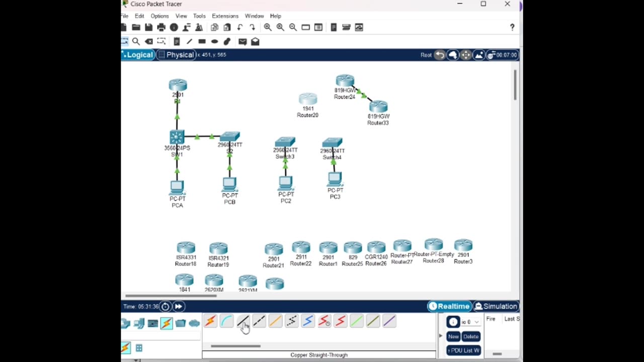Select the Place Note tool
644x362 pixels.
point(177,41)
